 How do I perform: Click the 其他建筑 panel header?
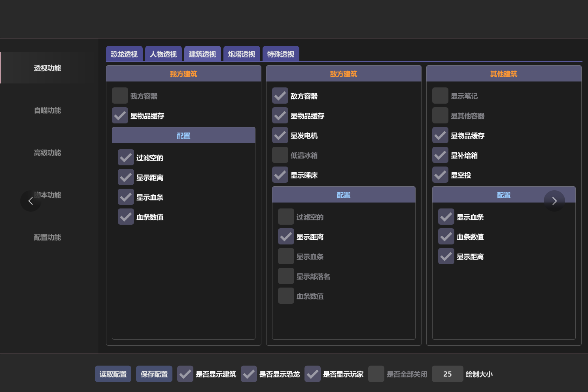coord(504,74)
